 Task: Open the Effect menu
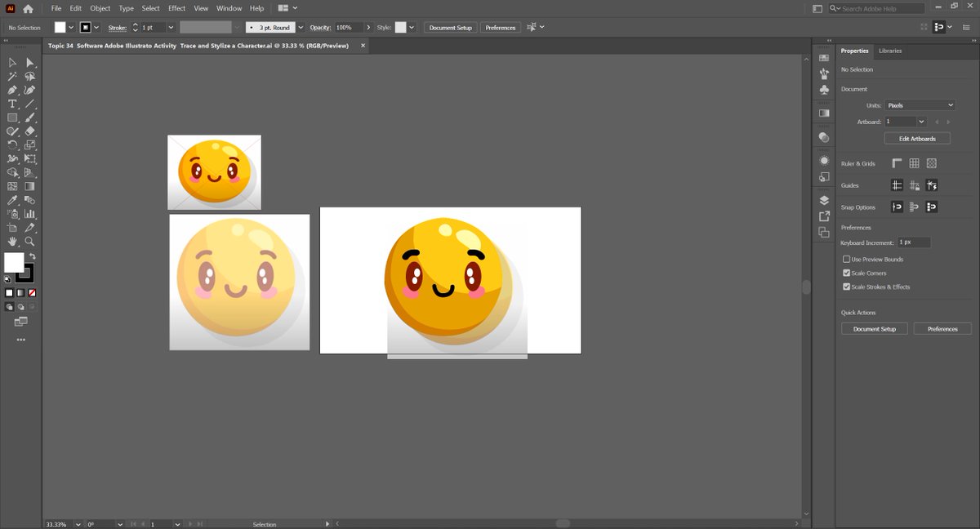point(177,8)
